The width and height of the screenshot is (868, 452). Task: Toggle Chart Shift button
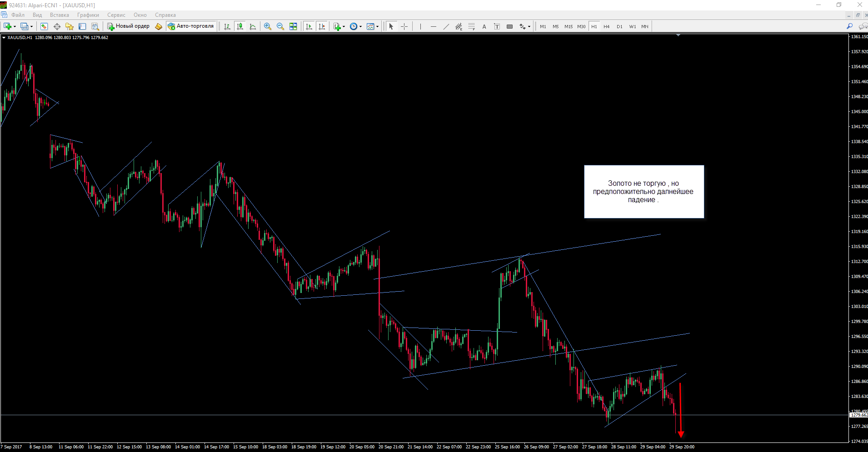coord(322,26)
